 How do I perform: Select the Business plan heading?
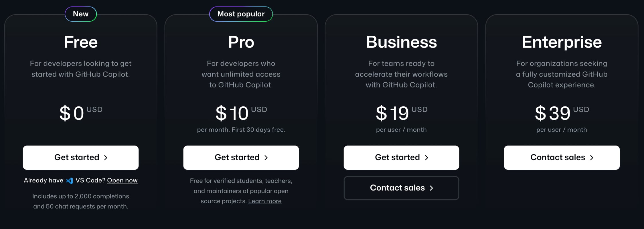401,42
